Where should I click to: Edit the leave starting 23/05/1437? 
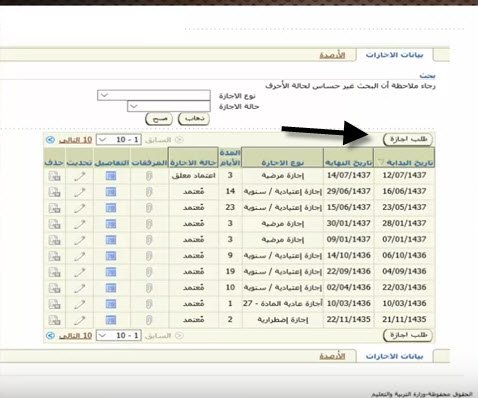point(80,208)
